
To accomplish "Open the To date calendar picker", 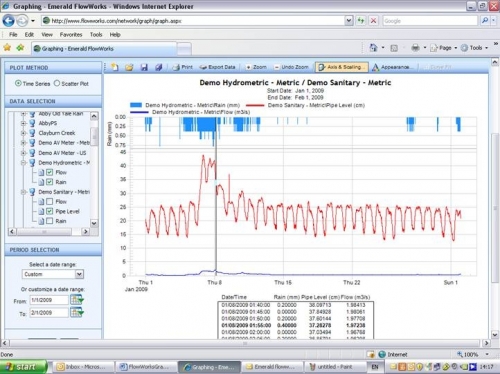I will (77, 312).
